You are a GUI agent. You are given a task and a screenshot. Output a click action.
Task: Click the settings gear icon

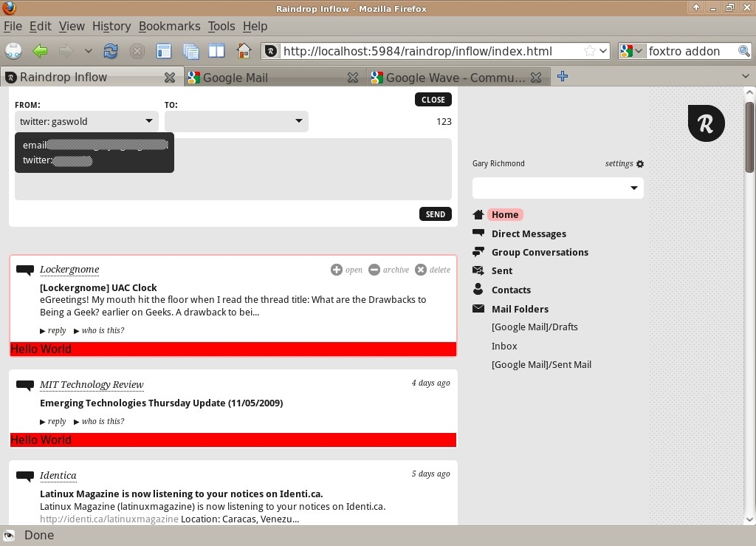[640, 164]
